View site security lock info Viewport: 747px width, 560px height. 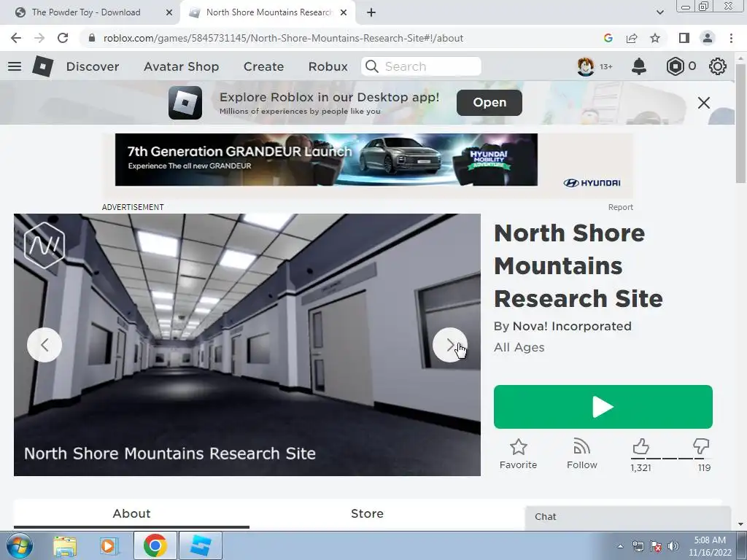[x=92, y=38]
